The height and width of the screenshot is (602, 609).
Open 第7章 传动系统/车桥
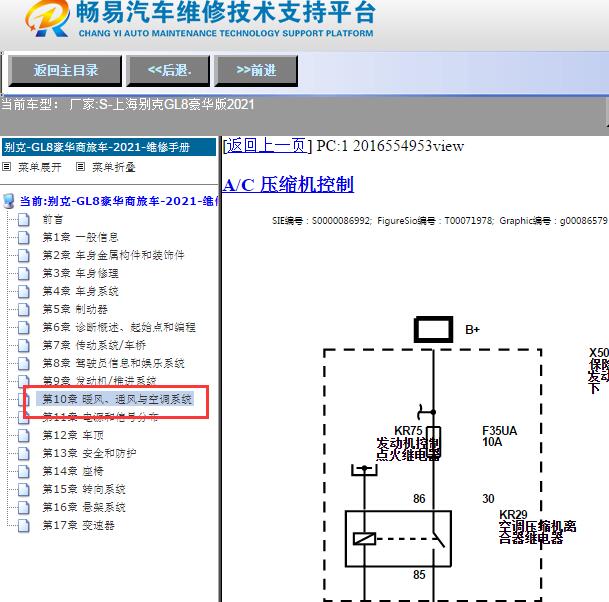94,345
